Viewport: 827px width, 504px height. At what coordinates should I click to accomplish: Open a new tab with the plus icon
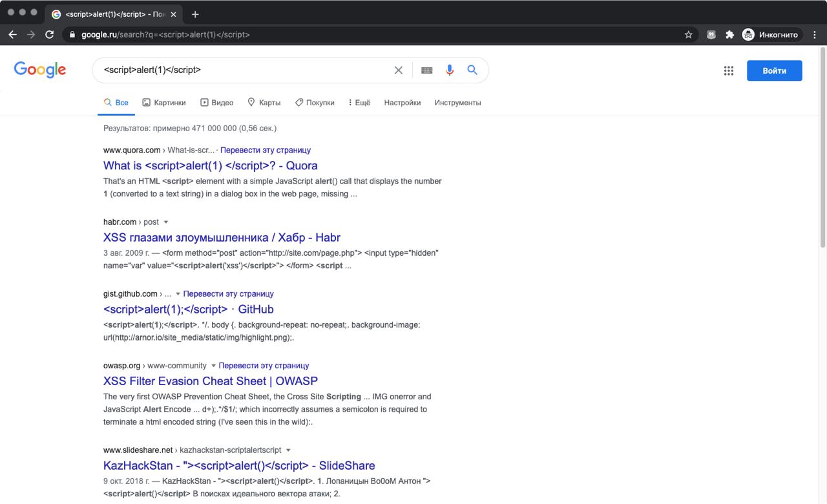coord(195,14)
